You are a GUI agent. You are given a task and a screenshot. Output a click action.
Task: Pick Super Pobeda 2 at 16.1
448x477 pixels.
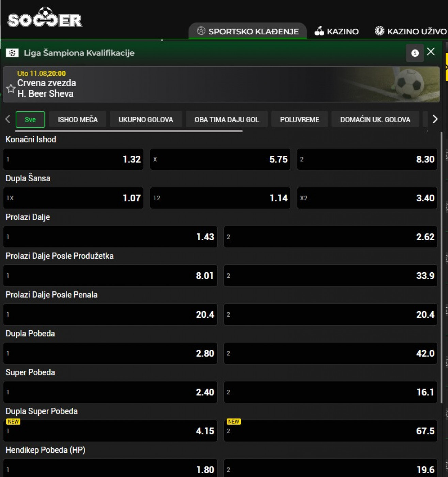point(330,392)
